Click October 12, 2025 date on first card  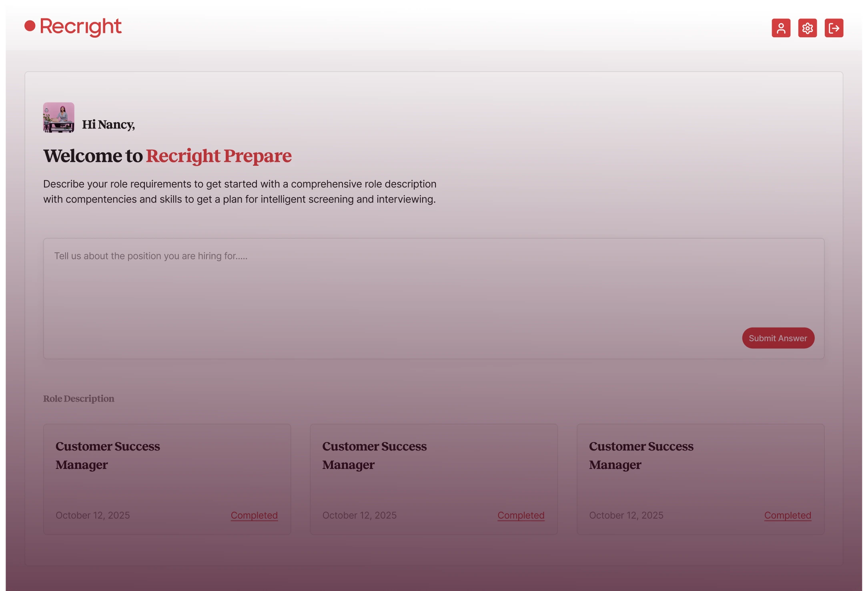click(93, 515)
